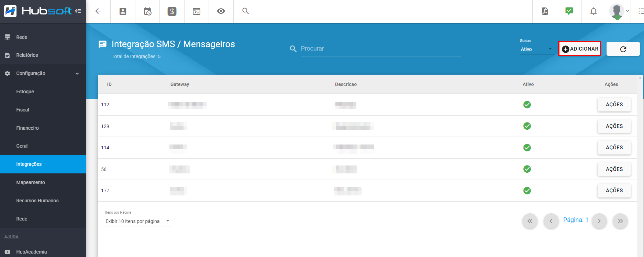644x257 pixels.
Task: Sort table by Ativo column header
Action: 528,84
